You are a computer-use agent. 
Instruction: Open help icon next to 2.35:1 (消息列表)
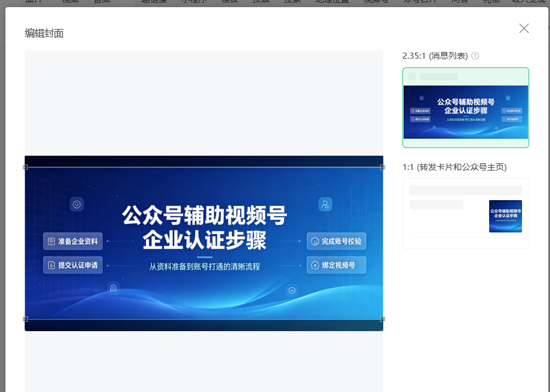coord(475,56)
